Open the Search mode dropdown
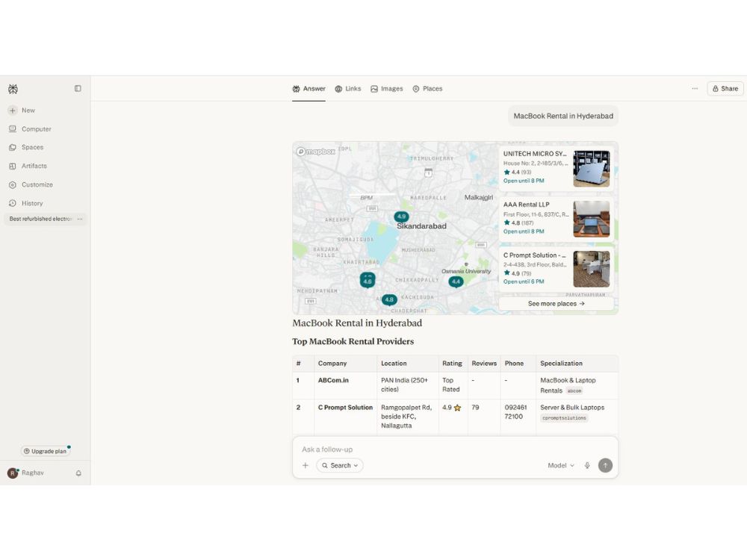 [340, 466]
